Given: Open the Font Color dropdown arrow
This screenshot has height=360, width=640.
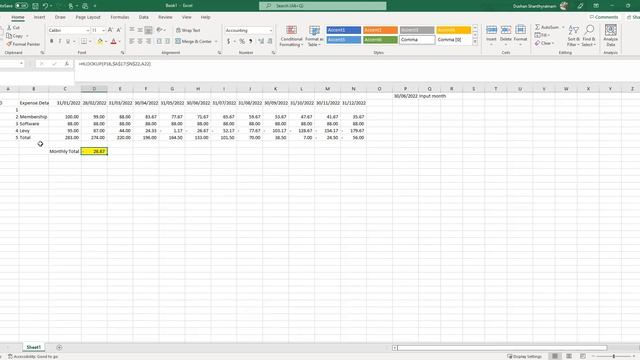Looking at the screenshot, I should pyautogui.click(x=120, y=41).
